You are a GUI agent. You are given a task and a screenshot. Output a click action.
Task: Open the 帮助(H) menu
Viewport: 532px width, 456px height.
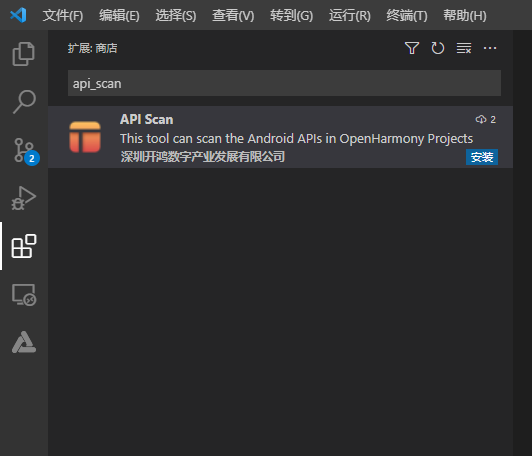coord(465,15)
